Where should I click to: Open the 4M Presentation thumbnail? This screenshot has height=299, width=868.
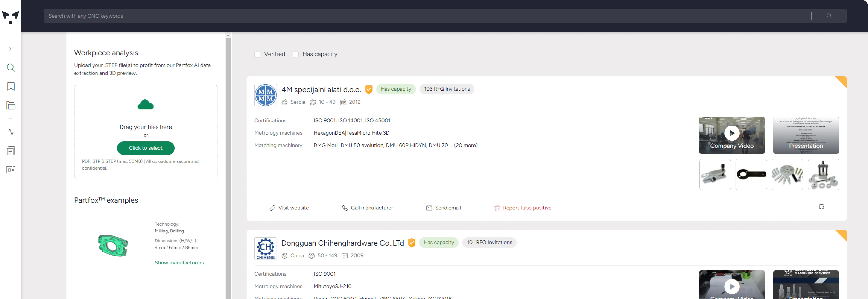(x=805, y=135)
